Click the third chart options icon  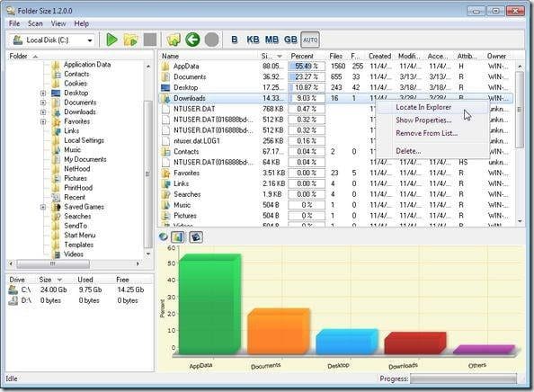click(196, 236)
